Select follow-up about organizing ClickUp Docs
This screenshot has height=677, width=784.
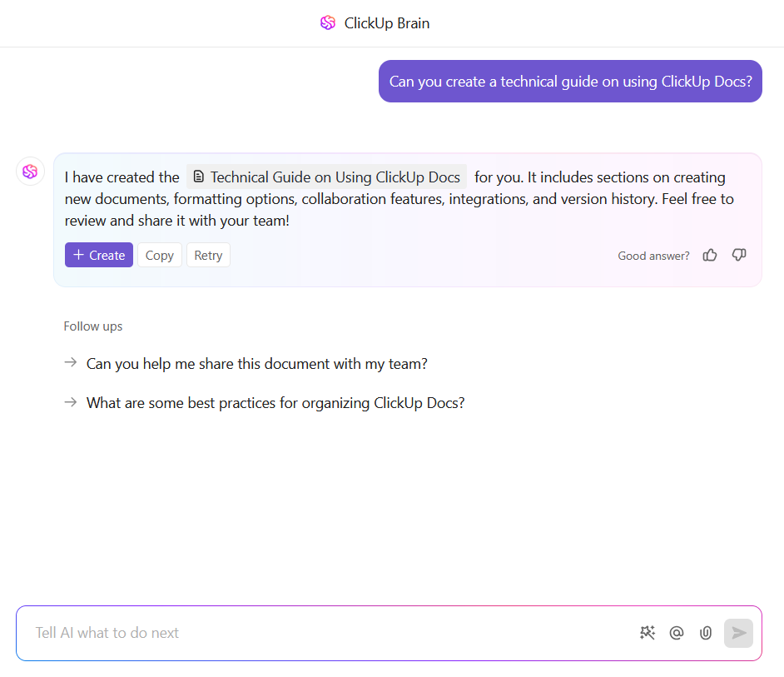[275, 403]
